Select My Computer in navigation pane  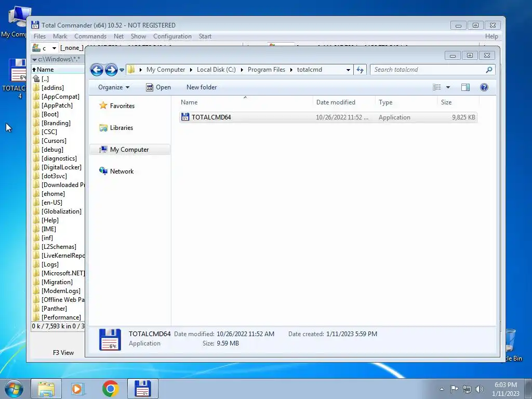coord(130,150)
